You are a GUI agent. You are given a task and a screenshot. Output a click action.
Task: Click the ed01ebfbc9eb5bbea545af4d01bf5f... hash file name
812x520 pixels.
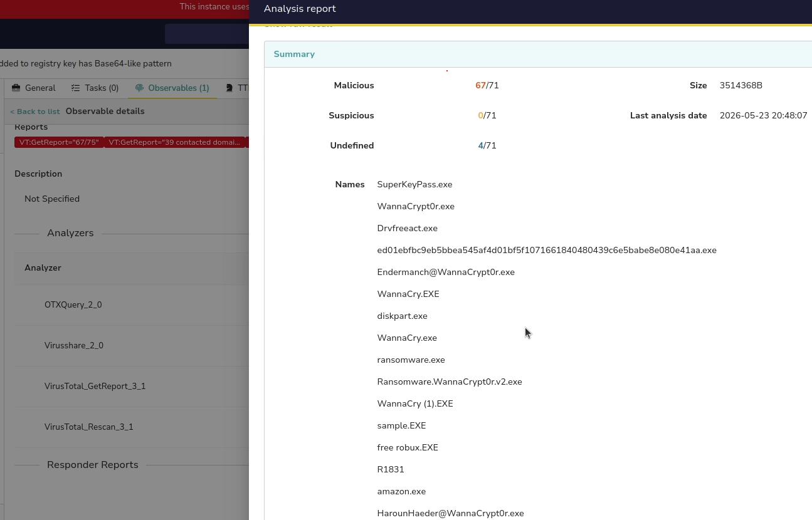547,250
